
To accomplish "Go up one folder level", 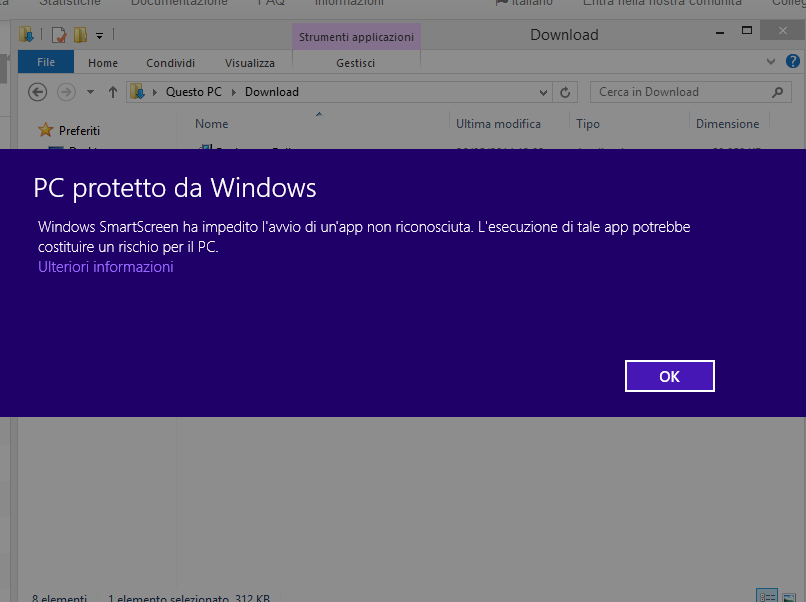I will tap(113, 92).
